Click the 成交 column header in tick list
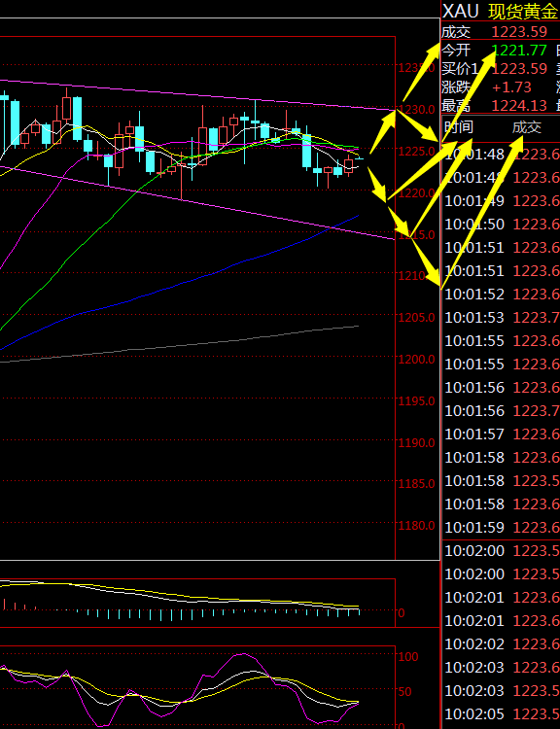Screen dimensions: 560x729 (x=527, y=127)
